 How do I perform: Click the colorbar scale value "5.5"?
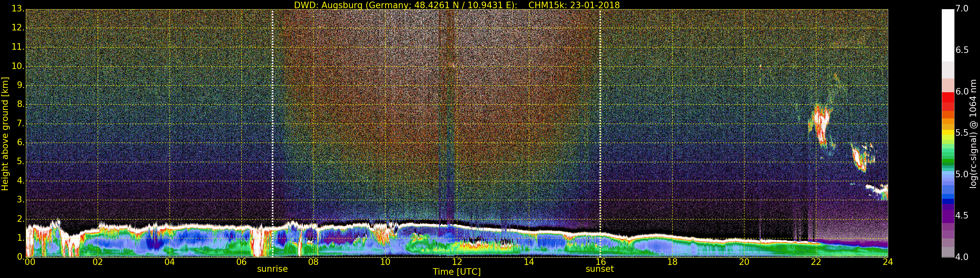(x=962, y=132)
